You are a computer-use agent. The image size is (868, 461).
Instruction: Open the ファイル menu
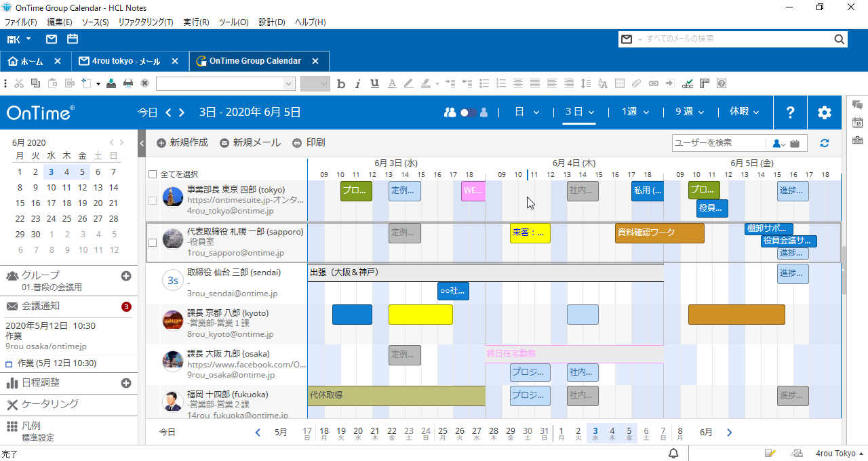tap(21, 22)
